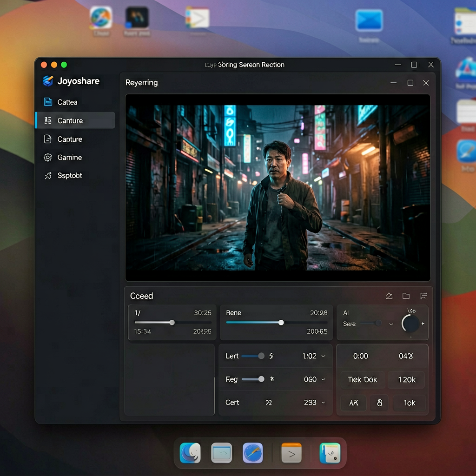Image resolution: width=476 pixels, height=476 pixels.
Task: Click the asterisk icon beside Reg
Action: [x=272, y=379]
